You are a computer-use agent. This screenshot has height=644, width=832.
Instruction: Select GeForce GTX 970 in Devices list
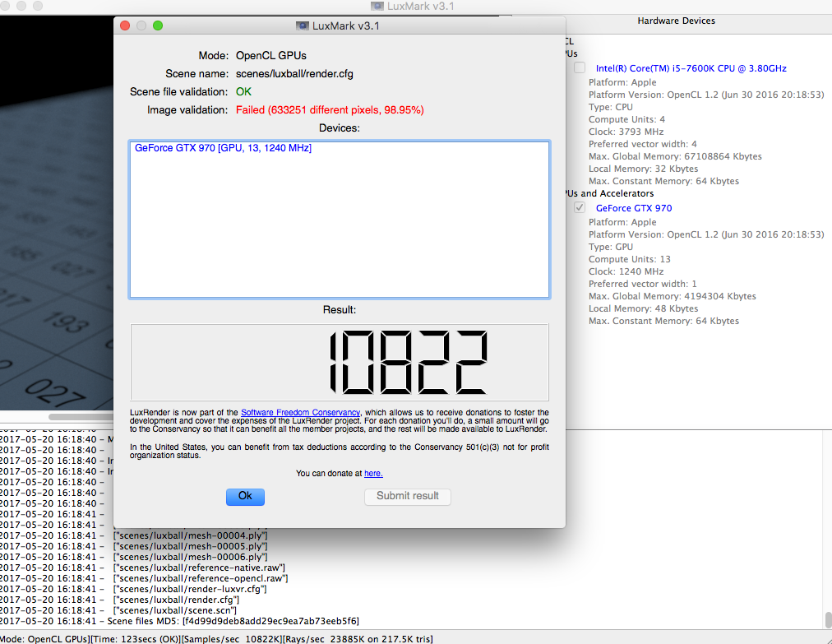tap(223, 148)
